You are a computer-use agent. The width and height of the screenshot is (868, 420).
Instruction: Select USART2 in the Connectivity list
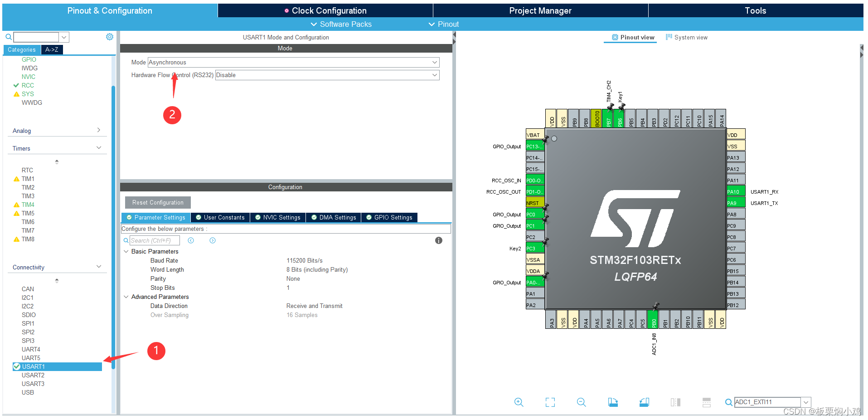(33, 375)
